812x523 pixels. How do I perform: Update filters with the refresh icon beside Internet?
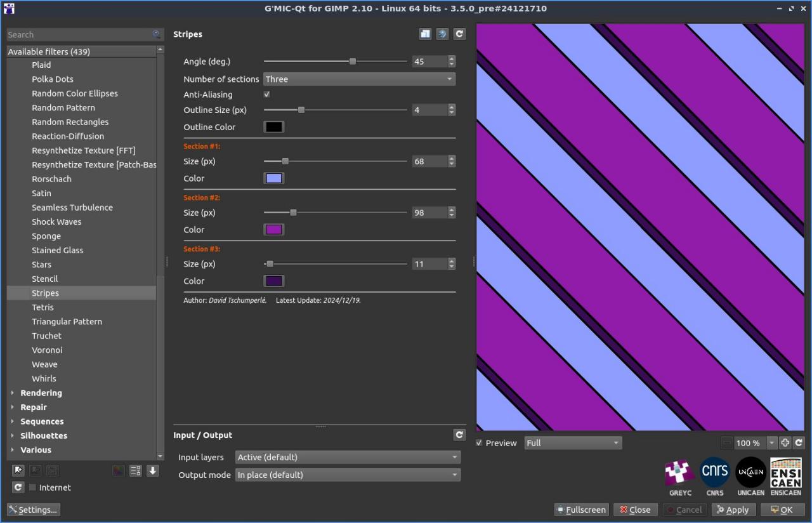point(18,487)
